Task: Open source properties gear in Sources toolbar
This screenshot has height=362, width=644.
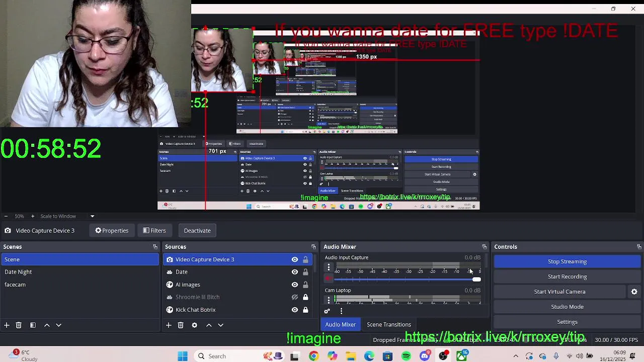Action: [x=195, y=325]
